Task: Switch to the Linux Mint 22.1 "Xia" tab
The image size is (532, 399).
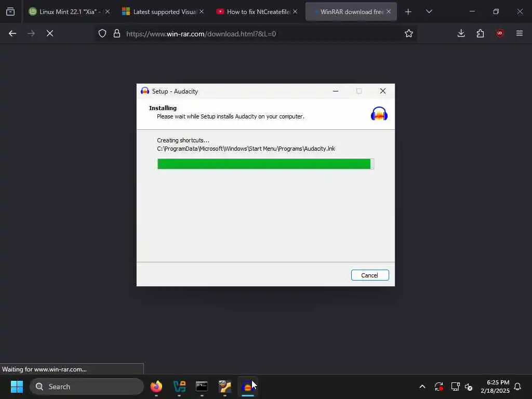Action: (69, 12)
